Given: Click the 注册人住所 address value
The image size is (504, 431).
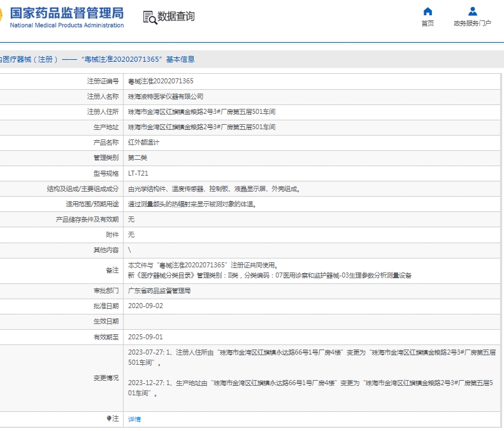Looking at the screenshot, I should [x=201, y=112].
